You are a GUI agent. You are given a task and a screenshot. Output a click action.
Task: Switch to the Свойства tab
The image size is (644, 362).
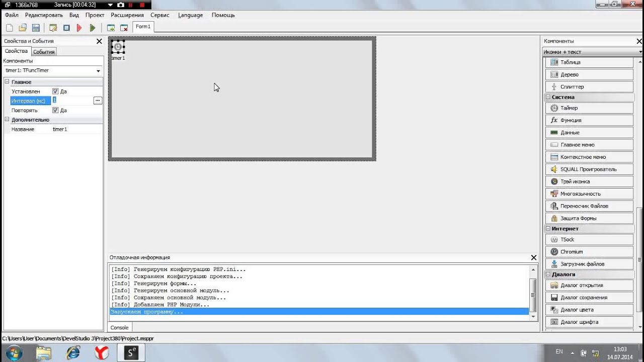point(17,51)
